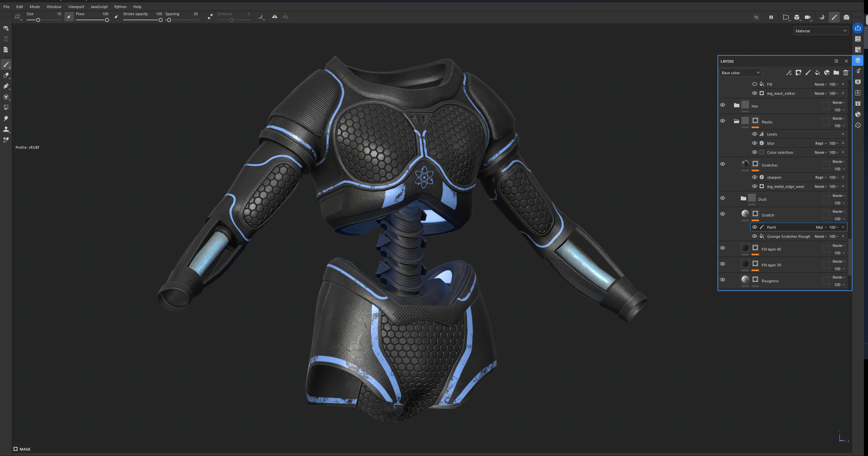Hide the Hex folder layer
Viewport: 868px width, 456px height.
[723, 105]
